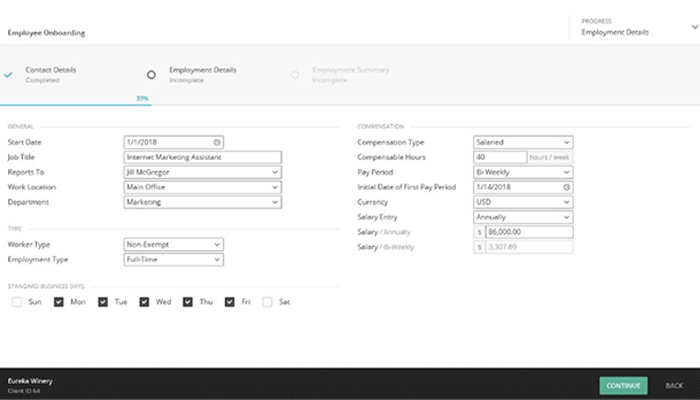Click the Contact Details completed checkmark icon
This screenshot has width=700, height=400.
tap(9, 74)
